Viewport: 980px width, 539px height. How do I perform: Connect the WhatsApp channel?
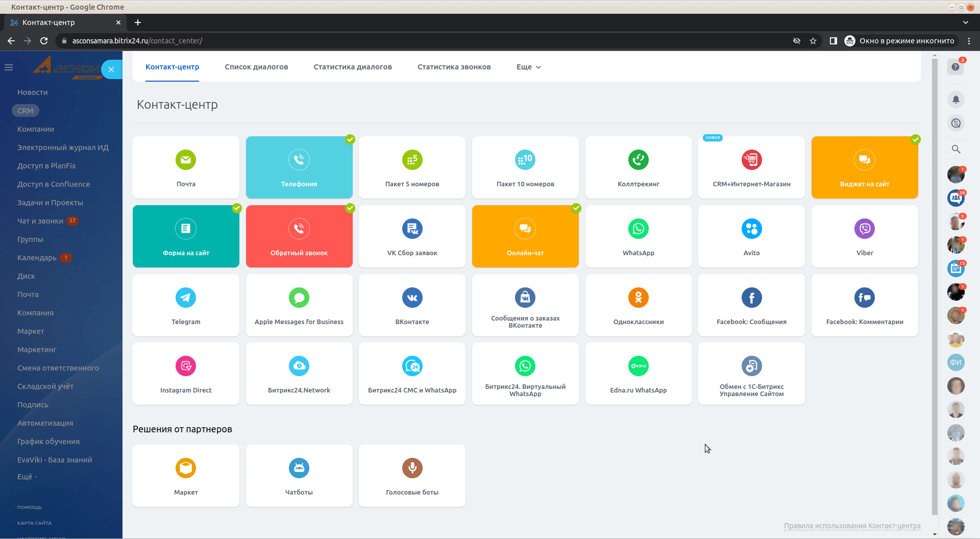point(639,236)
